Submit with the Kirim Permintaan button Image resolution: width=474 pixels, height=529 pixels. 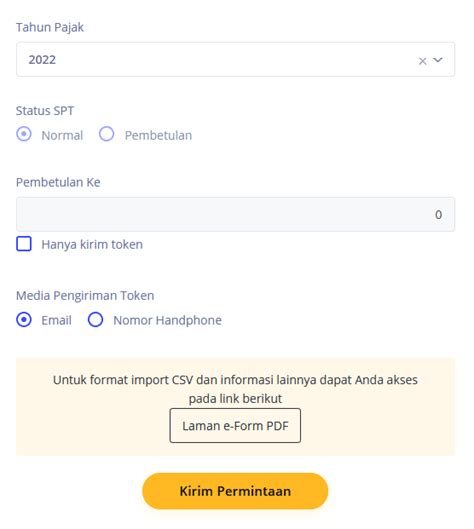pos(235,491)
